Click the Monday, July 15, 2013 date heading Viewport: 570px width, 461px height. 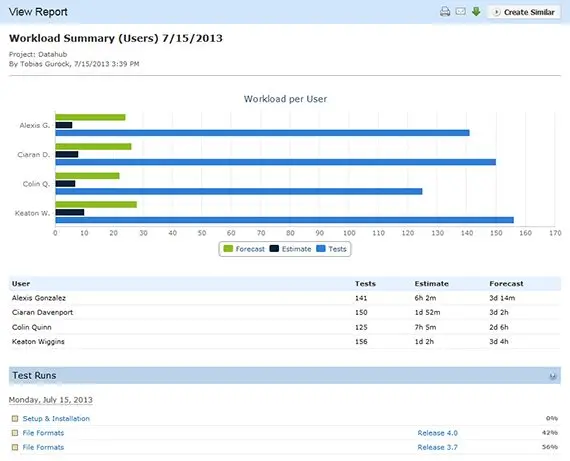click(51, 400)
